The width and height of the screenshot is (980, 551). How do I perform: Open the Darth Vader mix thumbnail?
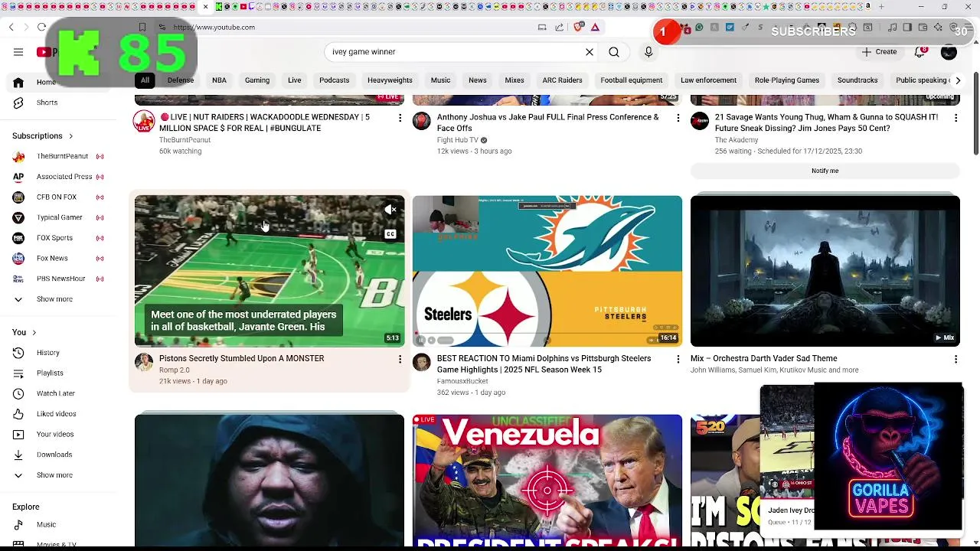coord(825,271)
